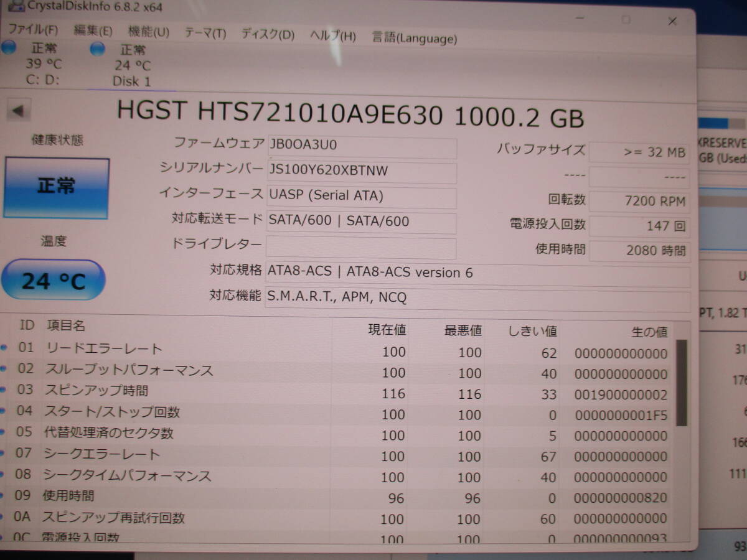Viewport: 747px width, 560px height.
Task: Click the buffer size value >= 32 MB
Action: pos(639,152)
